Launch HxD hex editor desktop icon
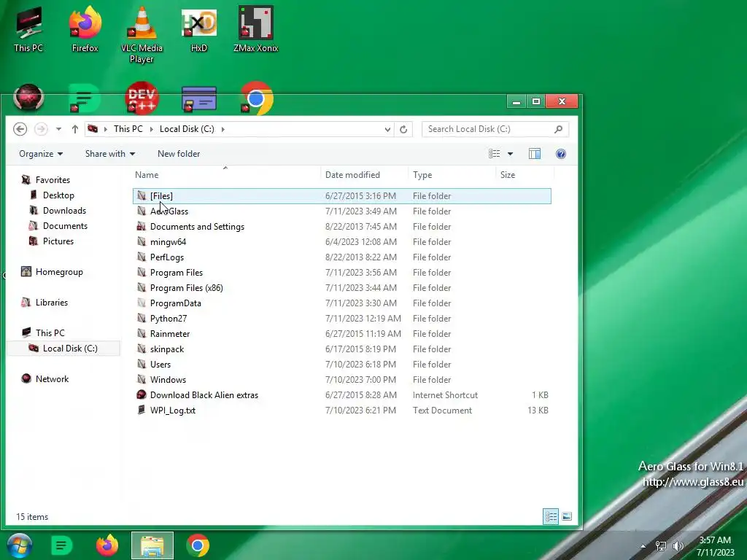Viewport: 747px width, 560px height. (x=198, y=29)
